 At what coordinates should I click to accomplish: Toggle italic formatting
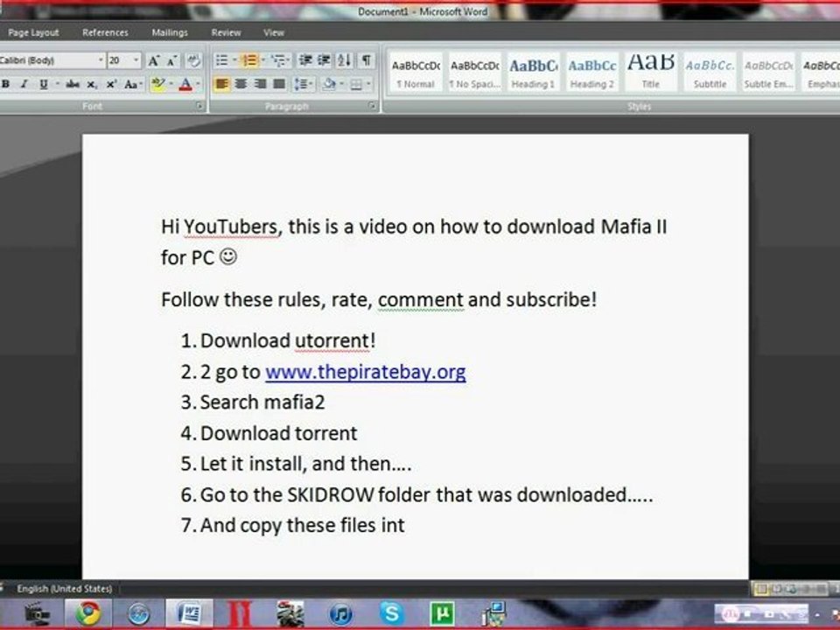click(24, 84)
